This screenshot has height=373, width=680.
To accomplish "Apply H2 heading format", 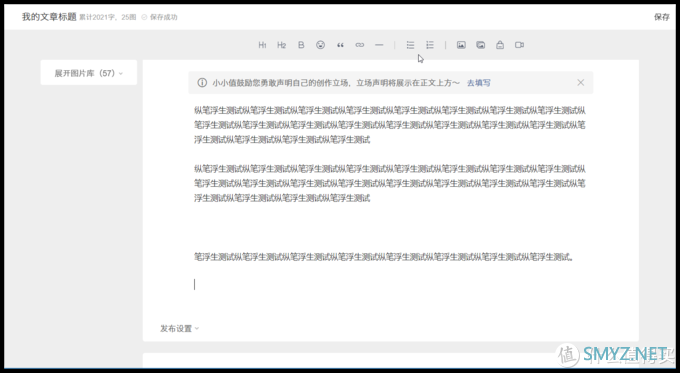I will tap(281, 45).
